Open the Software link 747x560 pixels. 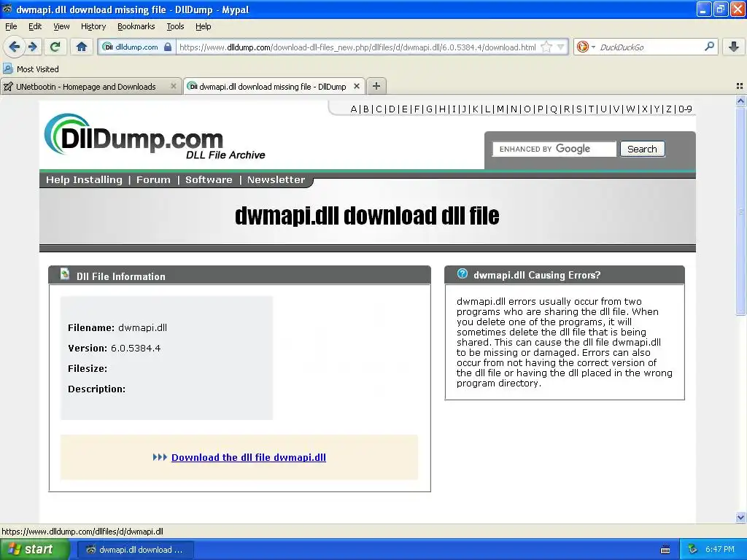point(209,180)
